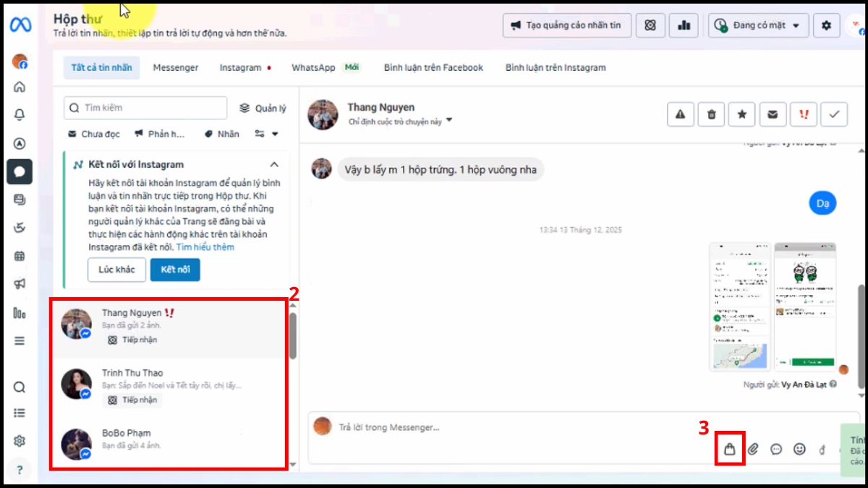Open the calendar planner sidebar icon
Screen dimensions: 868x488
20,256
